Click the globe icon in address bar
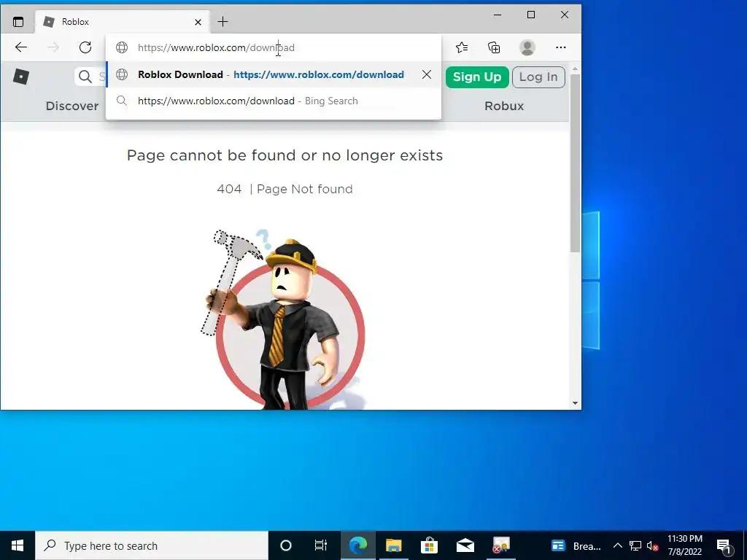Screen dimensions: 747x560 coord(122,47)
